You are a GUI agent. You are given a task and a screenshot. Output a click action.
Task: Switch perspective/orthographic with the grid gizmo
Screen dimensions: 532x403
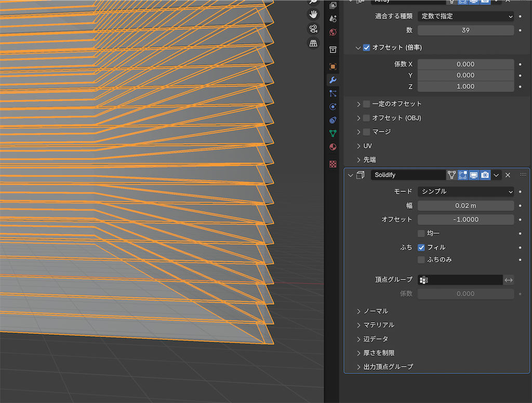313,43
